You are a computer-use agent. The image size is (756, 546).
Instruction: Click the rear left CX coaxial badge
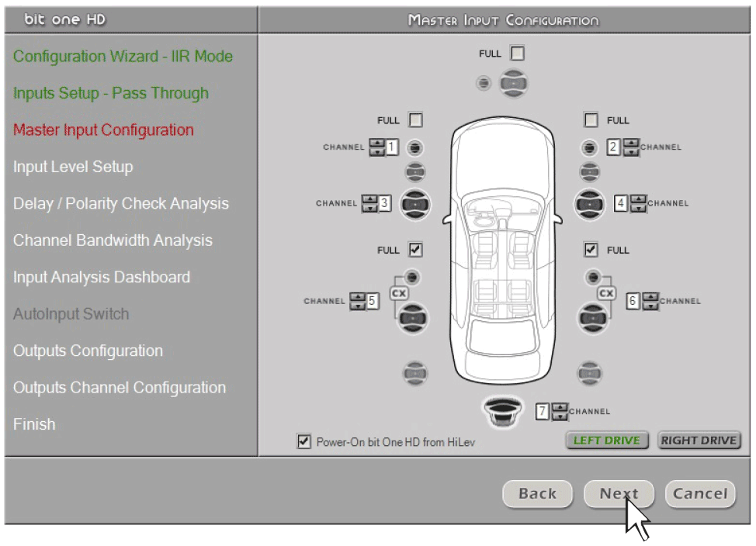(399, 293)
